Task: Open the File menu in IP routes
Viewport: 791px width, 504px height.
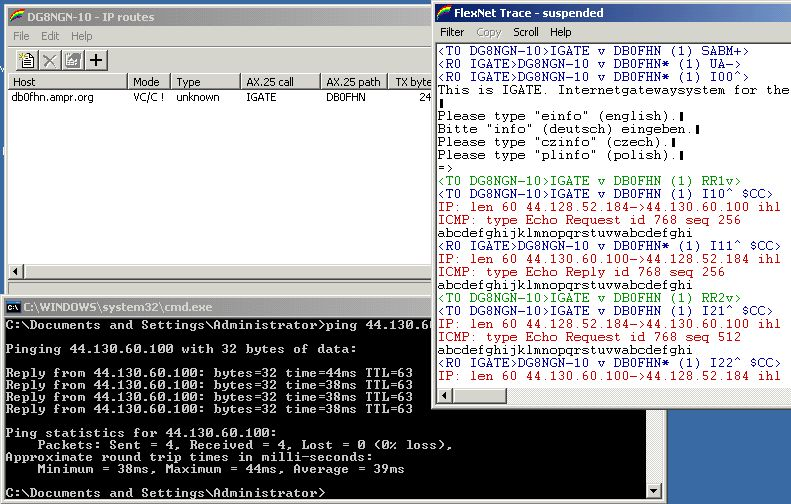Action: [21, 36]
